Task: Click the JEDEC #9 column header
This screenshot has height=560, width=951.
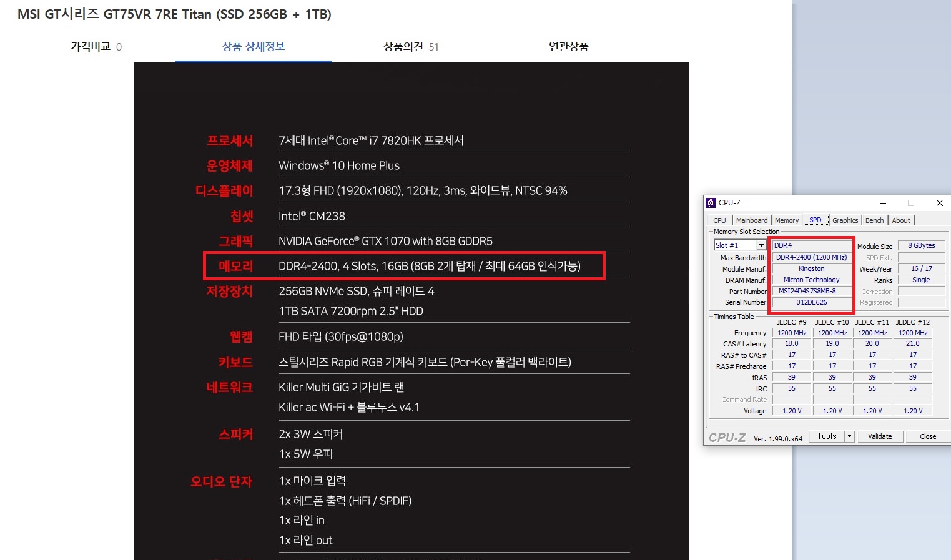Action: coord(792,322)
